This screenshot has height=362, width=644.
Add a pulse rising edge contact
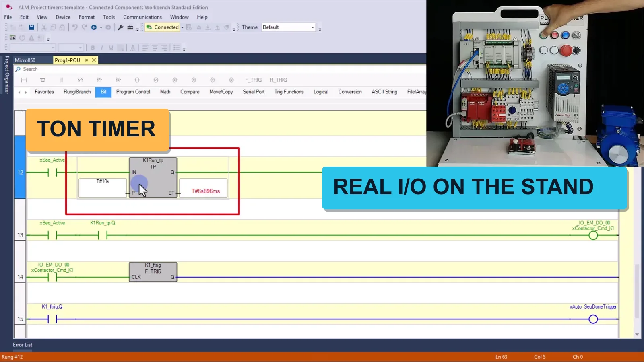point(99,80)
